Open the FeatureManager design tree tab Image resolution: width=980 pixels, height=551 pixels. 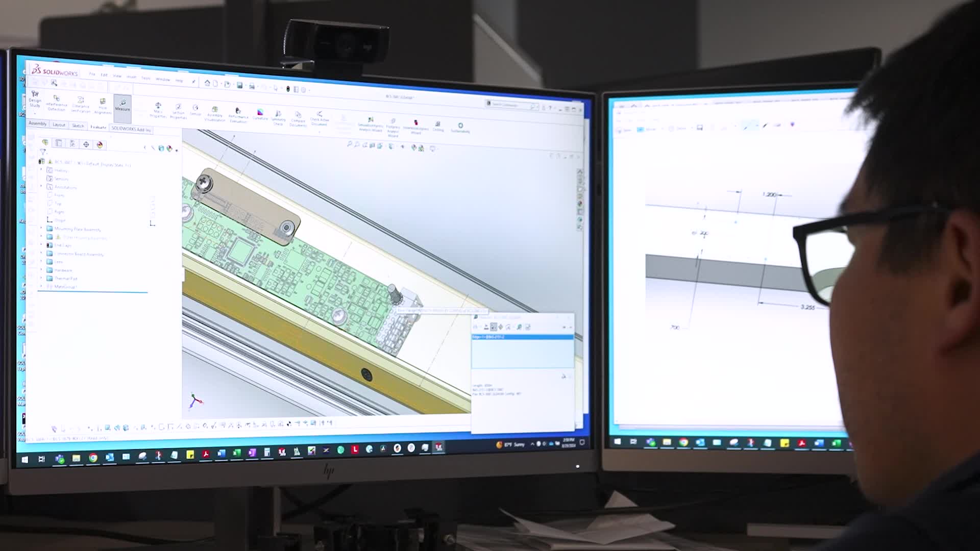45,142
